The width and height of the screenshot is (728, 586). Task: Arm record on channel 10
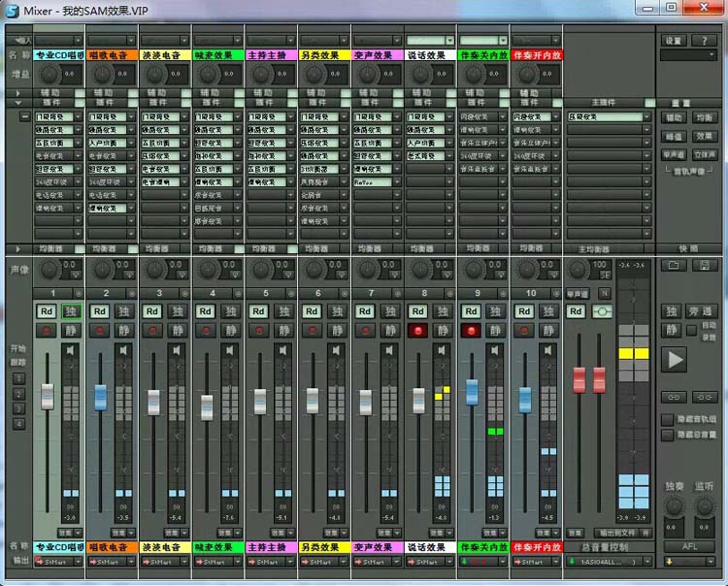coord(524,330)
